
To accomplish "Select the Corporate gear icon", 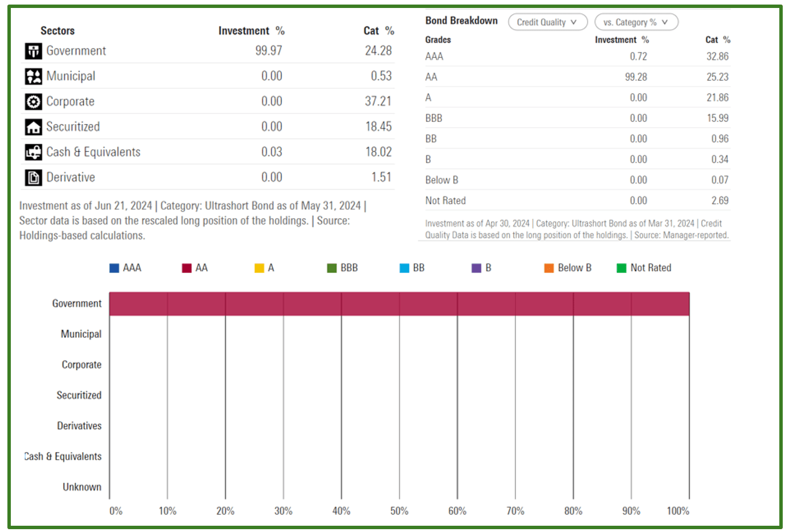I will (32, 101).
